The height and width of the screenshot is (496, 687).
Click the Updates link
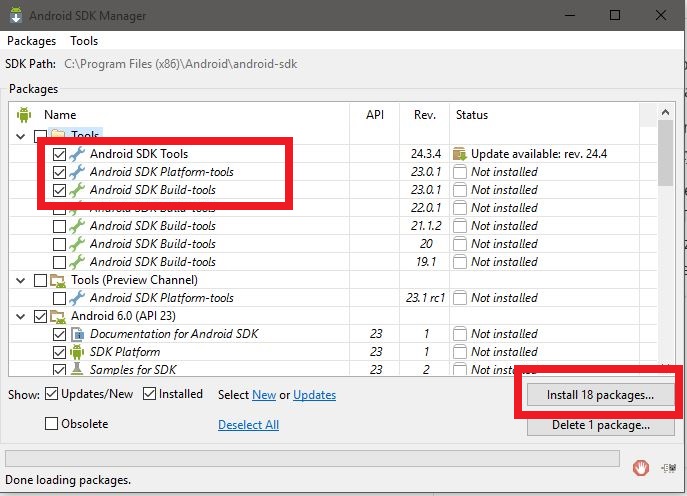pyautogui.click(x=315, y=395)
